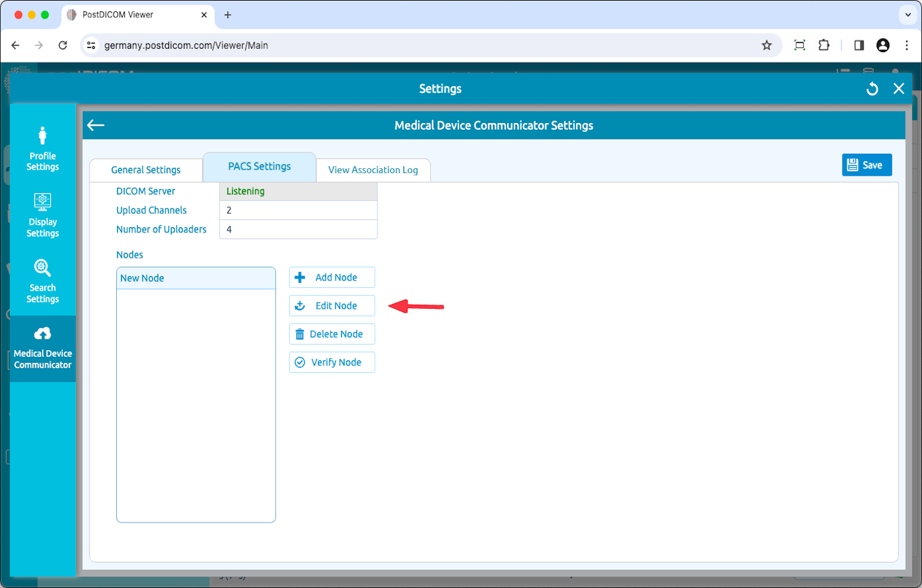Click the plus icon on the Add Node button

coord(300,277)
